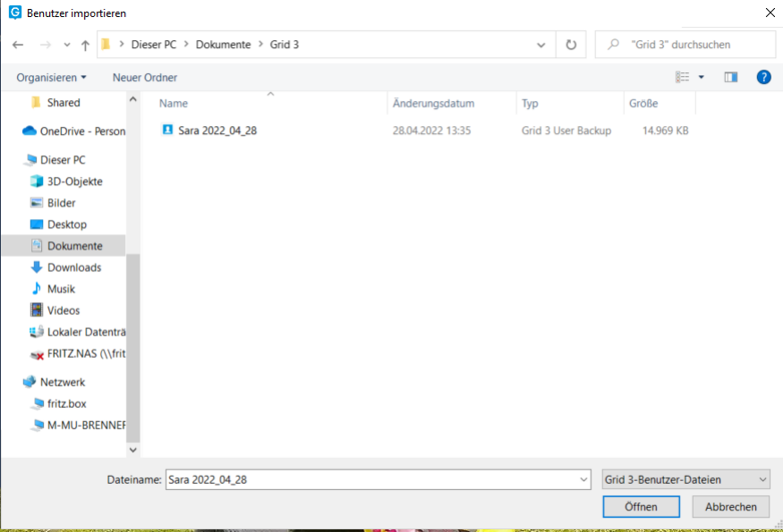
Task: Go back with the left arrow button
Action: tap(18, 45)
